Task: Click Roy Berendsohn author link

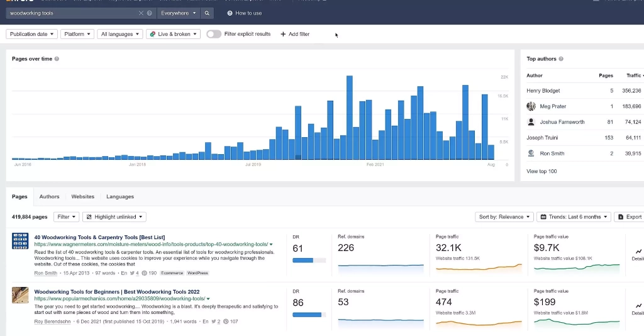Action: 53,322
